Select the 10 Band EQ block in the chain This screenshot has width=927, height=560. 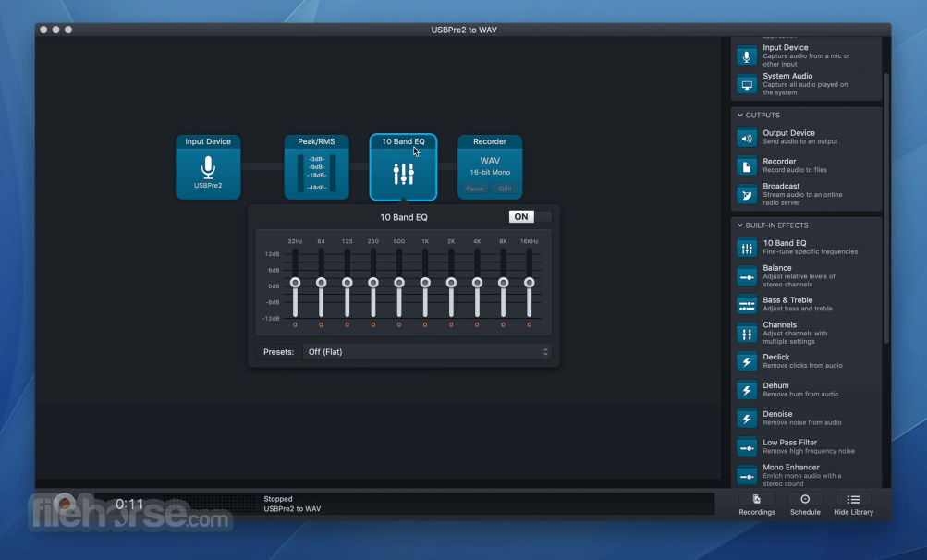click(403, 167)
